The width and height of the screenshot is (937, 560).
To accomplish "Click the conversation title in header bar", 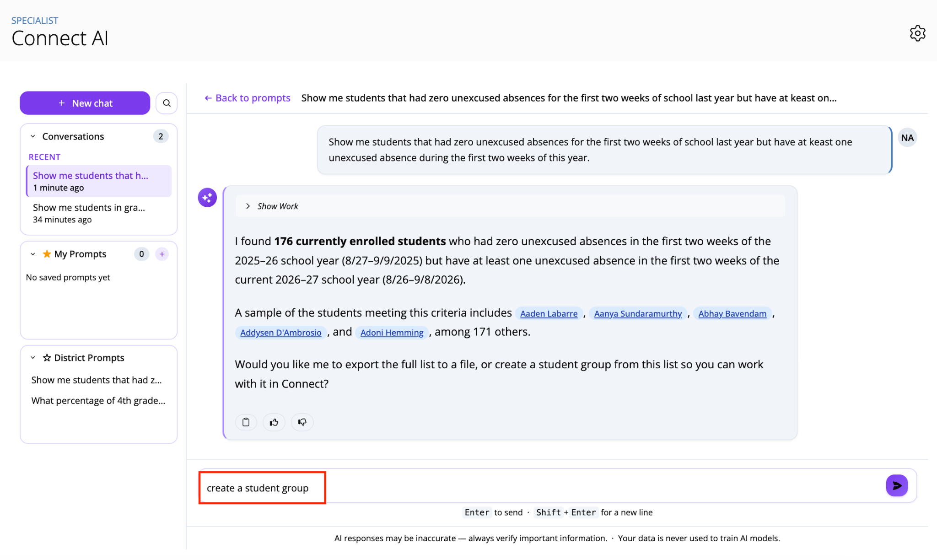I will (569, 98).
